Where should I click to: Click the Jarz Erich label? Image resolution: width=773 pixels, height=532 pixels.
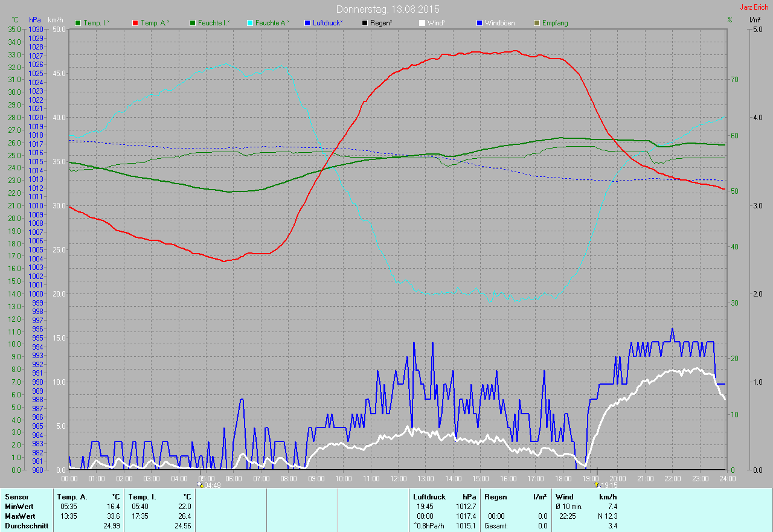point(755,7)
